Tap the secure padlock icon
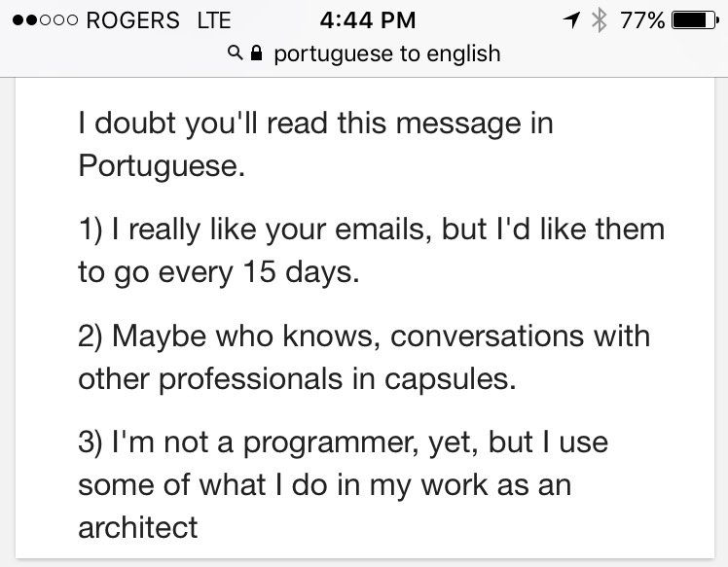 pyautogui.click(x=257, y=53)
